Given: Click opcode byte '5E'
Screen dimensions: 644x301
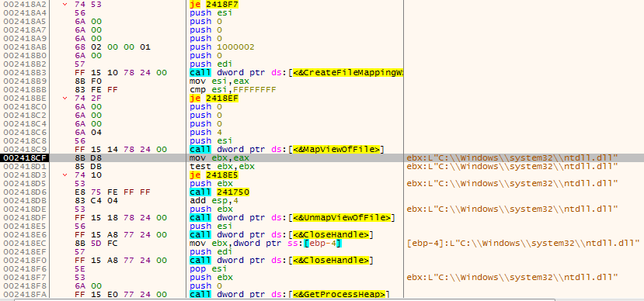Looking at the screenshot, I should tap(80, 269).
